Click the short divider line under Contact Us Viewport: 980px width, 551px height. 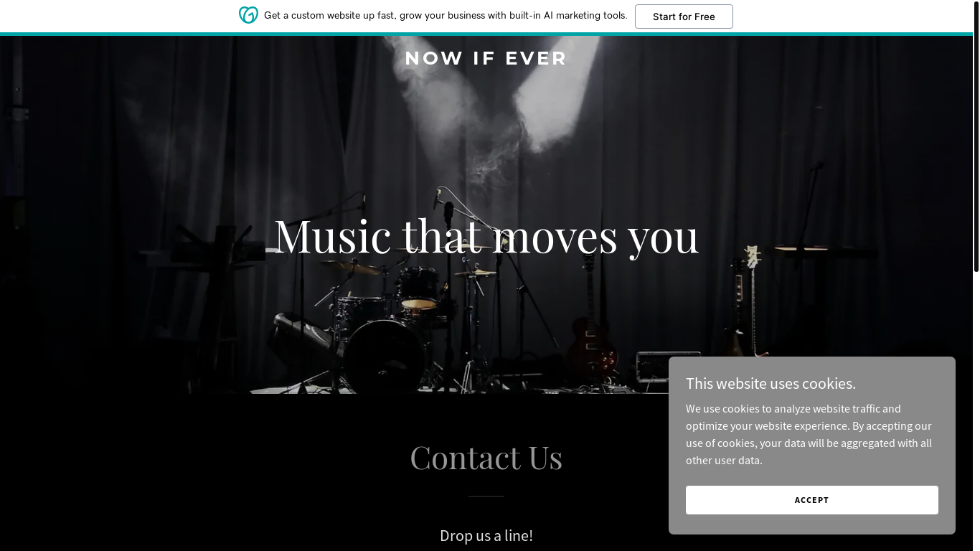point(486,496)
